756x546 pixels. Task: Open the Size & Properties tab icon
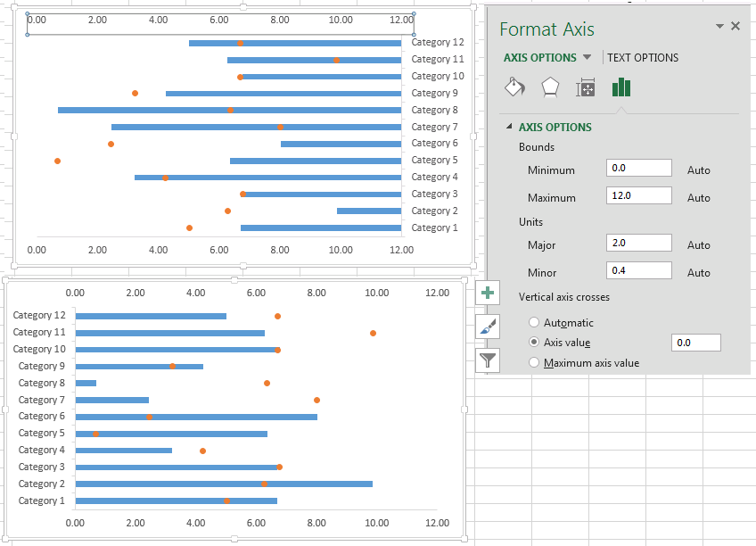tap(586, 87)
